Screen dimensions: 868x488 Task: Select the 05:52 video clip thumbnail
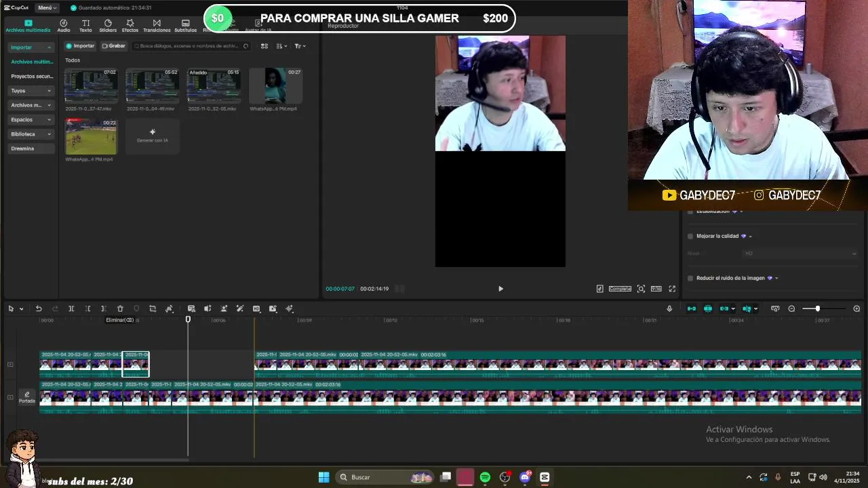point(152,85)
